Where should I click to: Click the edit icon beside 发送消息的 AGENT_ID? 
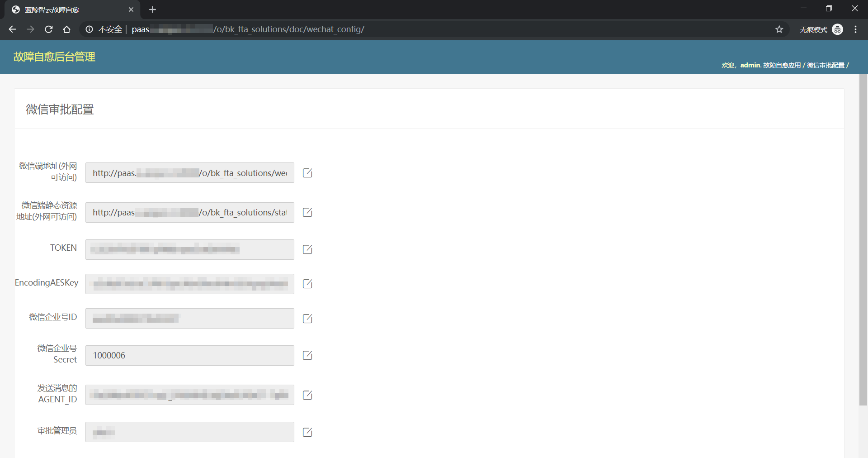coord(307,395)
